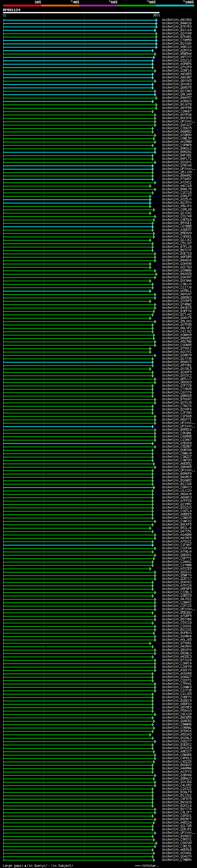Select the UniRef100_A9TIY7 label
The width and height of the screenshot is (197, 868).
click(x=177, y=57)
